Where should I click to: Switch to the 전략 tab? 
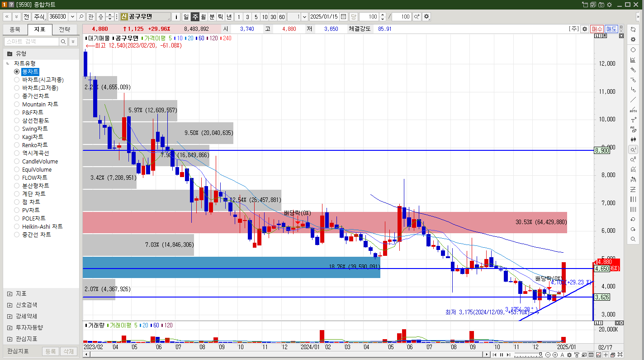[x=65, y=30]
